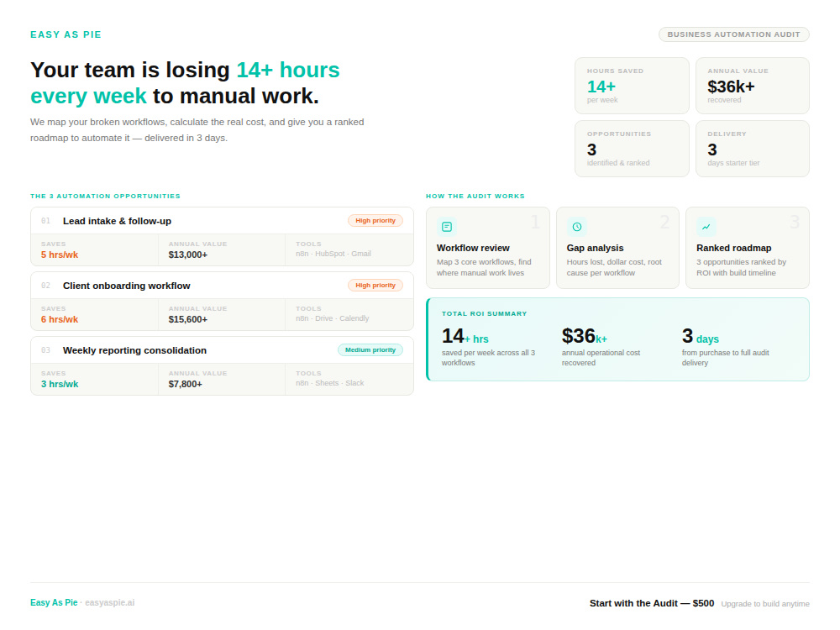Viewport: 840px width, 630px height.
Task: Select the Weekly reporting consolidation title
Action: (134, 350)
